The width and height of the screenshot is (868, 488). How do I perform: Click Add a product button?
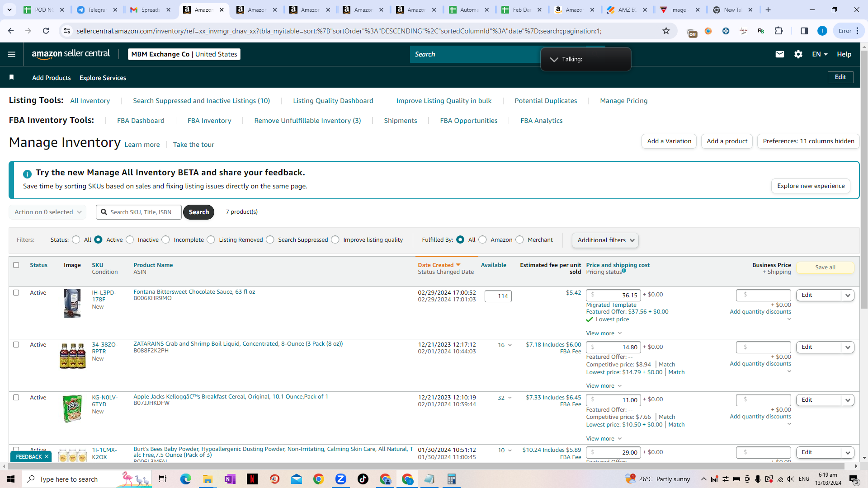[727, 141]
